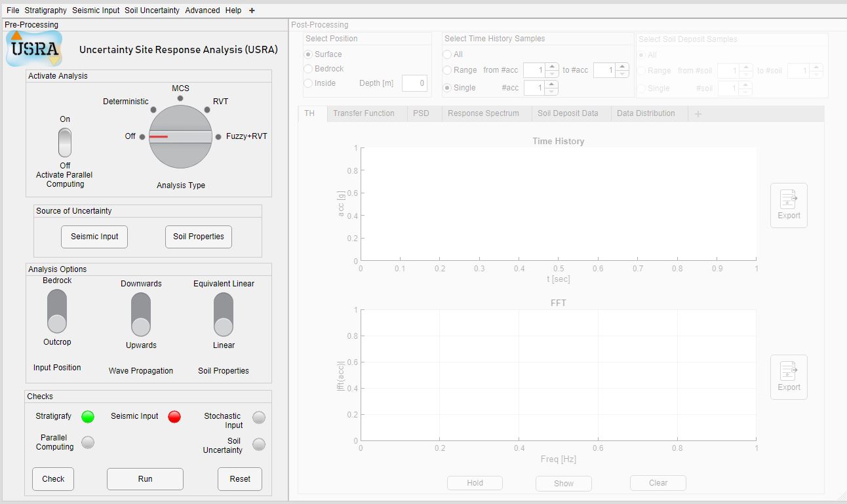Select All time history samples radio
This screenshot has height=504, width=847.
point(447,54)
